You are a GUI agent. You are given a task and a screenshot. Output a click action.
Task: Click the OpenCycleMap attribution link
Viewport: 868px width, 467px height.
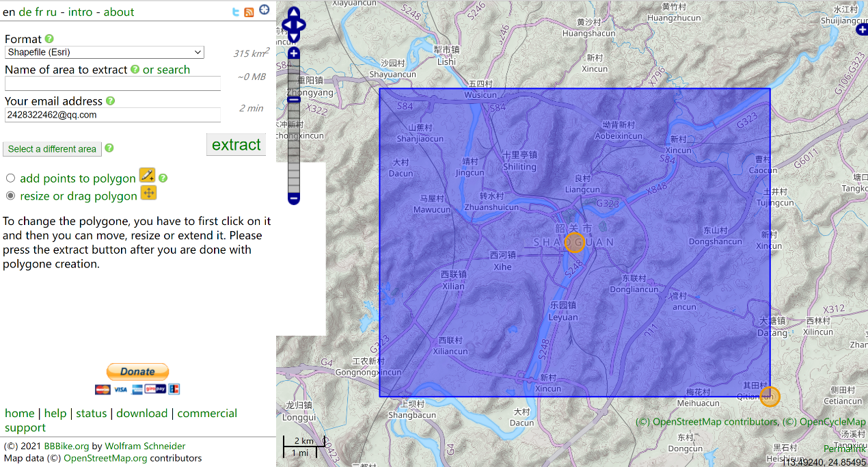[x=832, y=422]
